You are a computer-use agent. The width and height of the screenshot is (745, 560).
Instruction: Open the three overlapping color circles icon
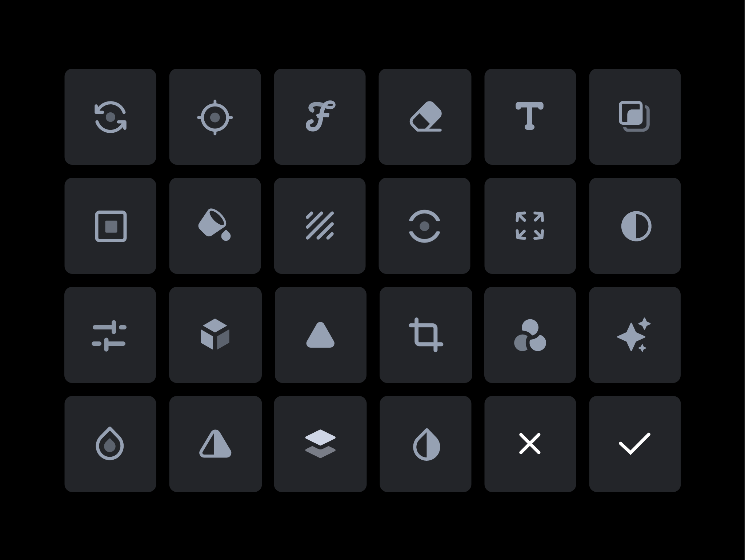pos(530,335)
